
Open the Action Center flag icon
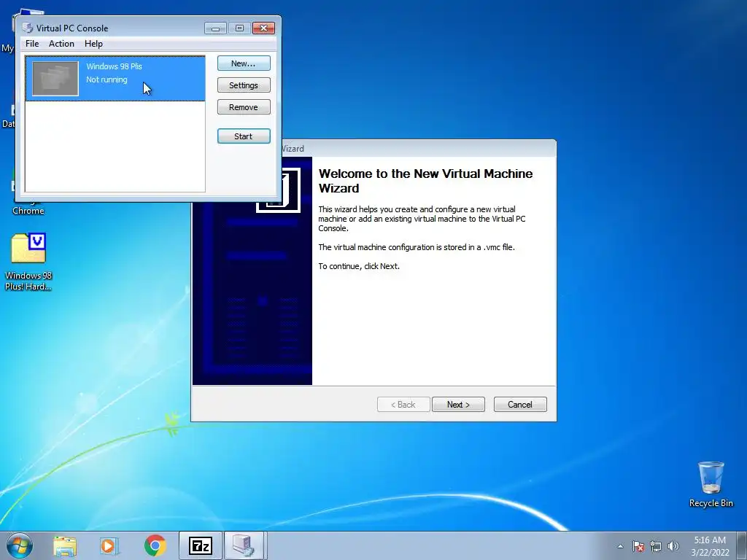[x=638, y=546]
